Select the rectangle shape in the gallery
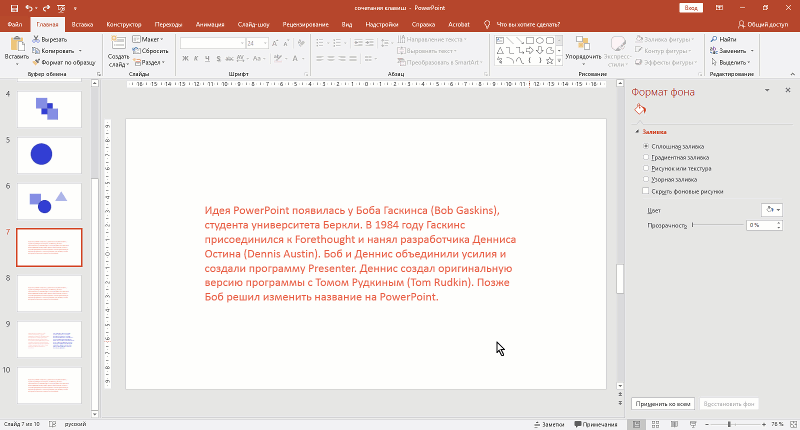The width and height of the screenshot is (800, 430). (x=530, y=40)
